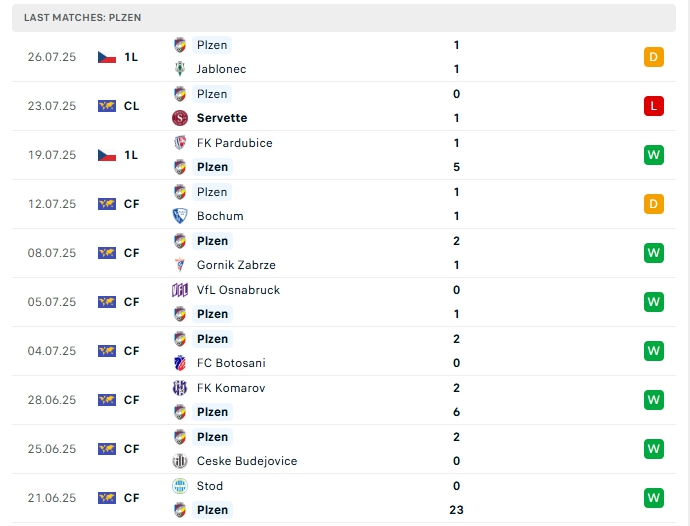Click the 23 score in Stod match
This screenshot has height=526, width=690.
456,510
